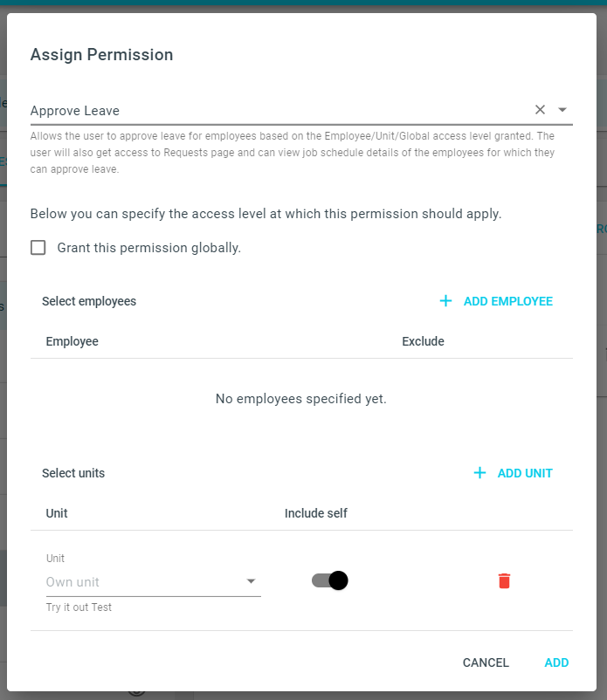
Task: Click the Include self column header
Action: (316, 513)
